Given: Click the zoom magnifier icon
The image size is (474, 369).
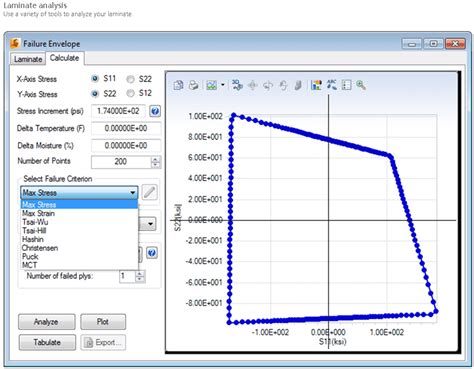Looking at the screenshot, I should tap(361, 85).
